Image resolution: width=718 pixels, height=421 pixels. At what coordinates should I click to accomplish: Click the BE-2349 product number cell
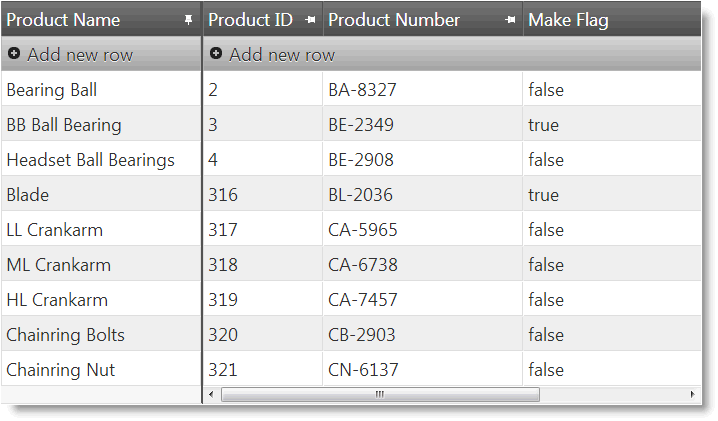[361, 125]
